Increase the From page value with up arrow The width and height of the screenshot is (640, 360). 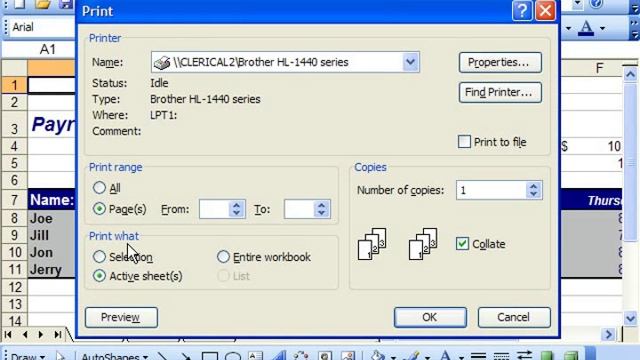[x=237, y=205]
